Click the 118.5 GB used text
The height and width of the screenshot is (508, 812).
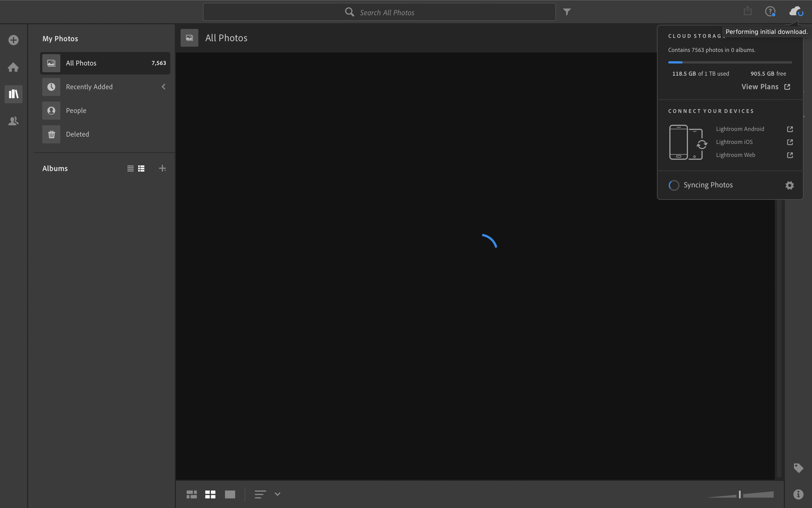[x=701, y=74]
